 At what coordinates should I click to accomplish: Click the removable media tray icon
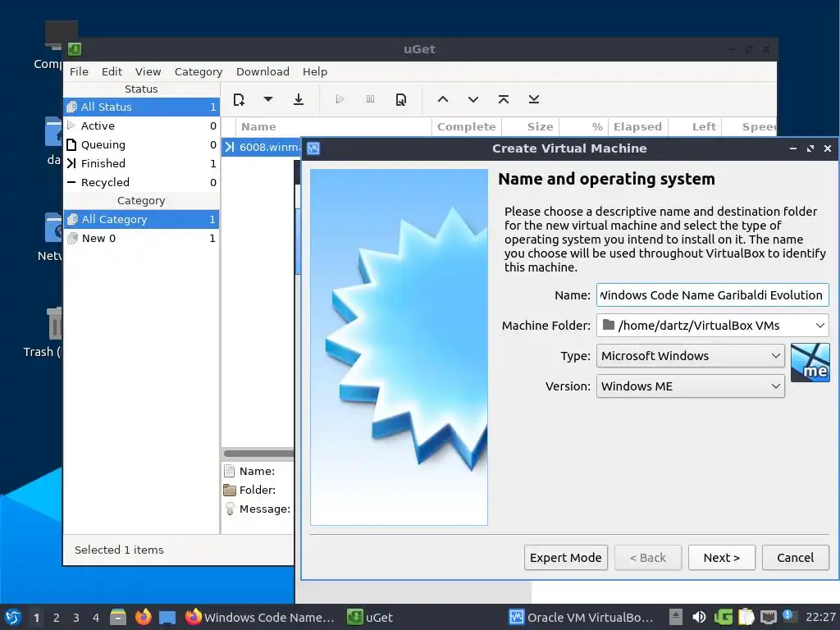pos(676,617)
